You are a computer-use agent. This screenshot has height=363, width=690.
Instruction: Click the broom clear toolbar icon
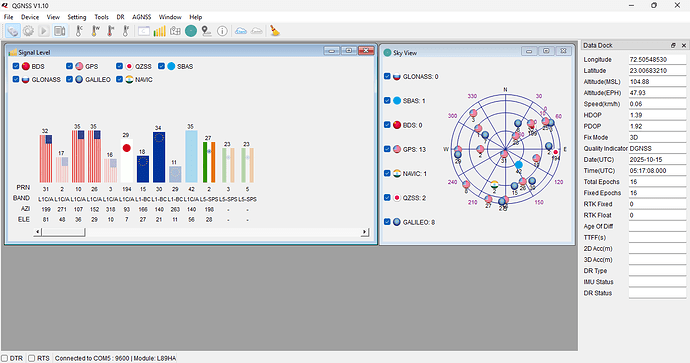coord(275,30)
